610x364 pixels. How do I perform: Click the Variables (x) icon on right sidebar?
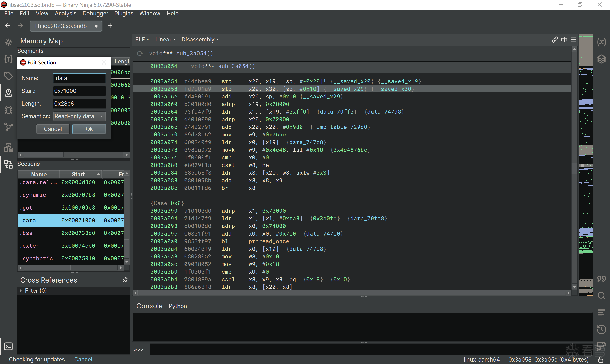click(601, 42)
